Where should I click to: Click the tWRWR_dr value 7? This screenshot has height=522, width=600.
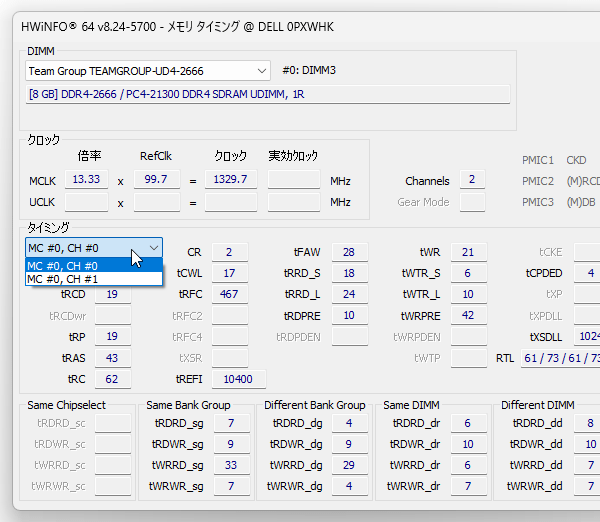point(469,486)
